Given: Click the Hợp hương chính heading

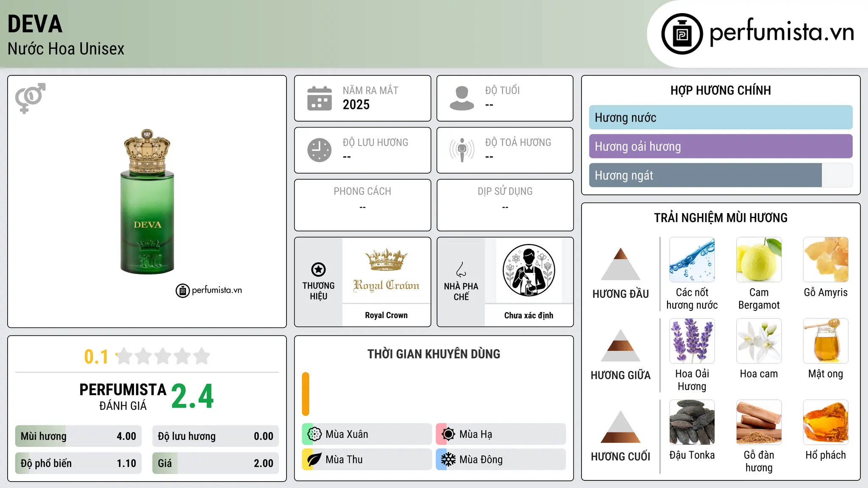Looking at the screenshot, I should coord(721,91).
